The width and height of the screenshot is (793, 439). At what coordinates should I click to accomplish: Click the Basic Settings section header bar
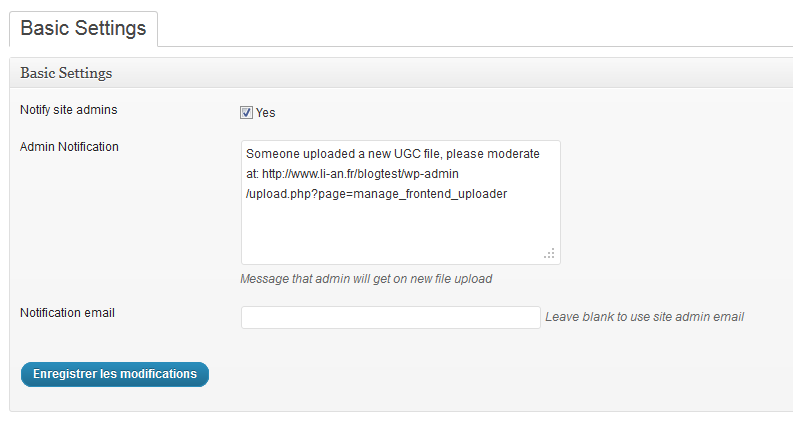pyautogui.click(x=401, y=73)
